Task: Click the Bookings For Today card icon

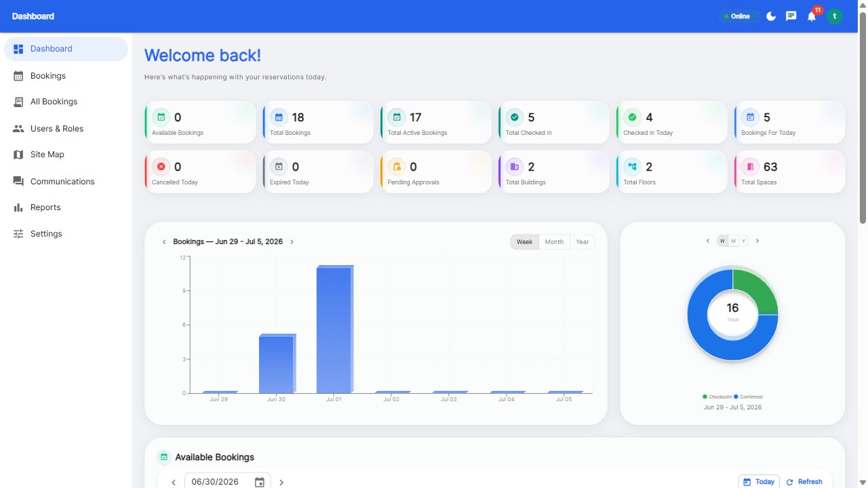Action: click(x=751, y=117)
